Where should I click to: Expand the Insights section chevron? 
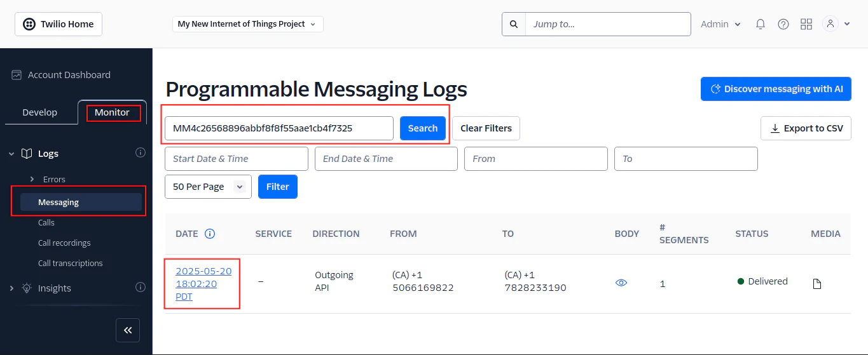click(x=11, y=288)
